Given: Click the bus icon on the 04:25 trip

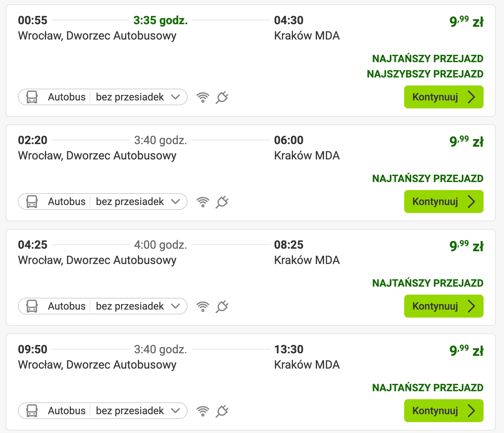Looking at the screenshot, I should [x=32, y=306].
